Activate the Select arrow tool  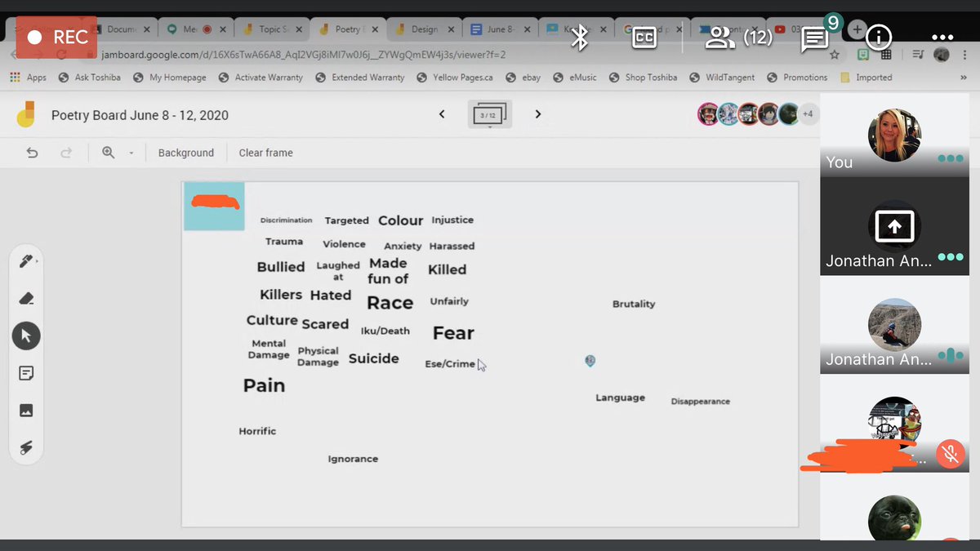26,335
